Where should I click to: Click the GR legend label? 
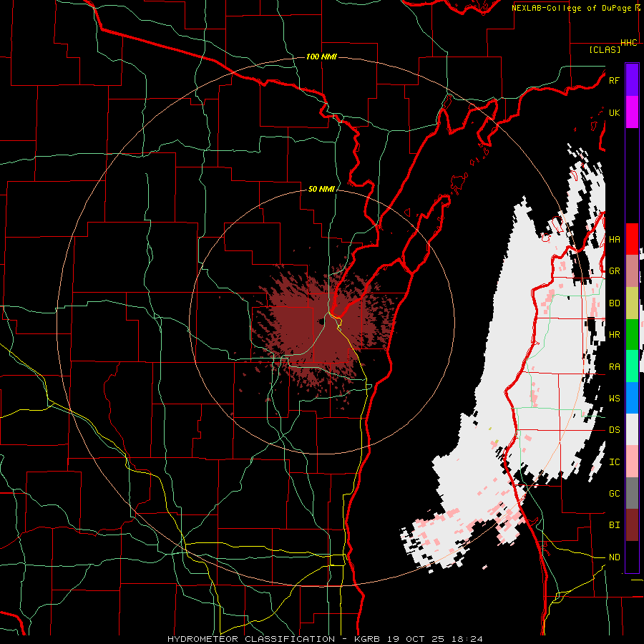pyautogui.click(x=614, y=271)
